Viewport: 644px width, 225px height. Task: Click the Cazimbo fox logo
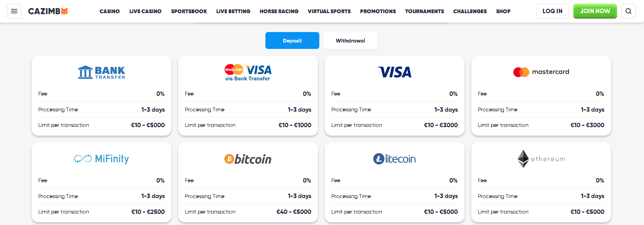click(48, 11)
